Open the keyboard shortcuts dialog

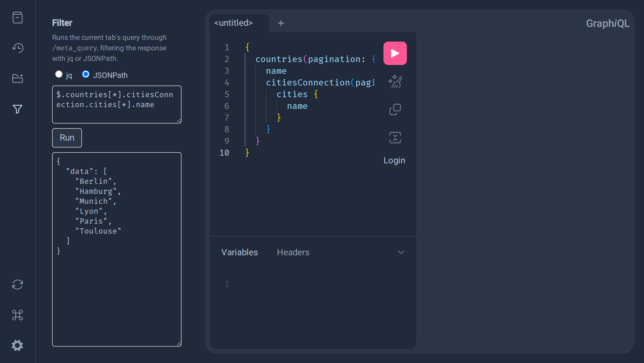click(x=18, y=315)
